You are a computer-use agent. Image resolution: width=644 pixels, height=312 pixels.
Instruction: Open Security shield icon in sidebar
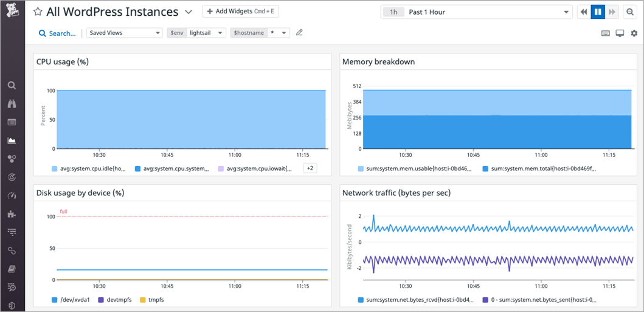pos(12,305)
